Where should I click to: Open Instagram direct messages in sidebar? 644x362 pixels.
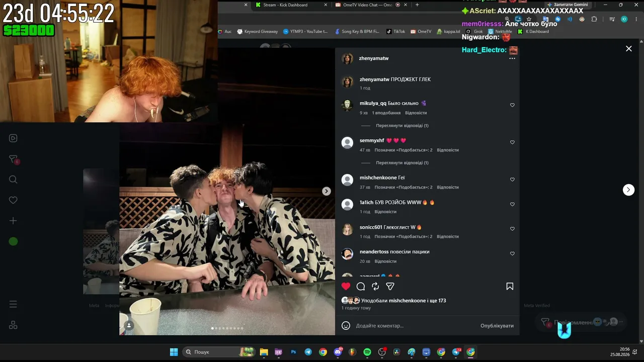(x=13, y=159)
